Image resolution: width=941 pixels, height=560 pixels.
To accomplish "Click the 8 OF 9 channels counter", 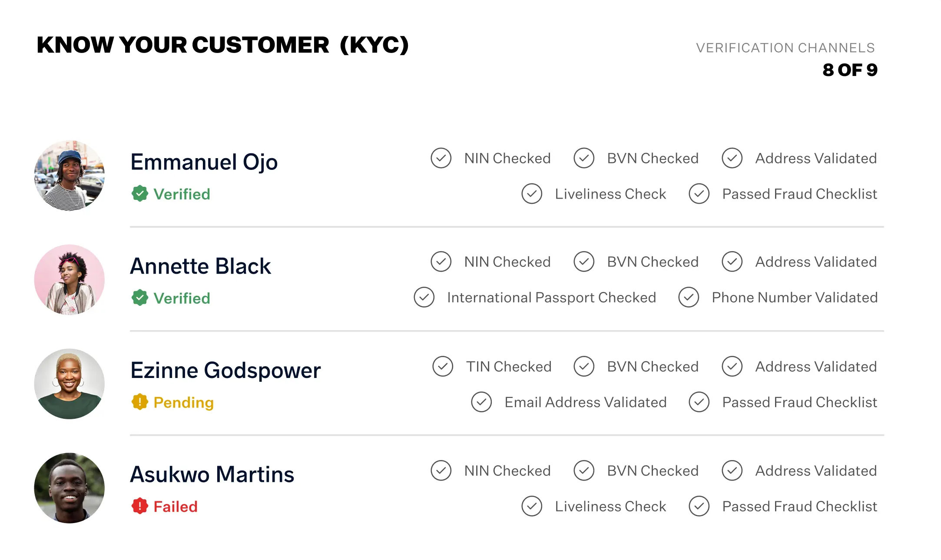I will [850, 70].
